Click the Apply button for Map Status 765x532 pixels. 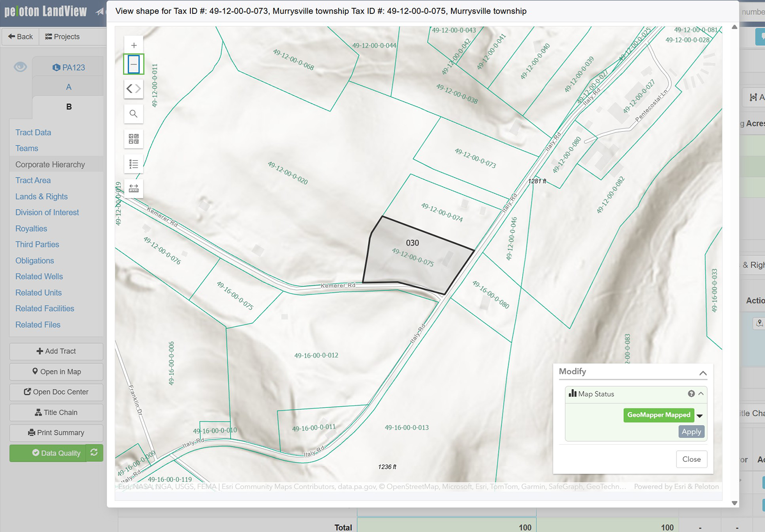[691, 431]
